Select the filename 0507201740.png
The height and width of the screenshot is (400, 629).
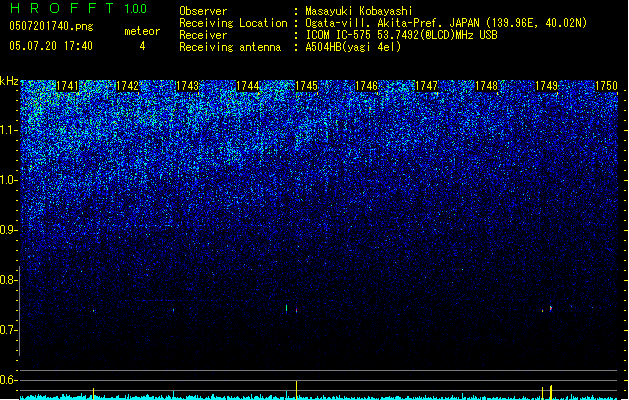point(51,26)
